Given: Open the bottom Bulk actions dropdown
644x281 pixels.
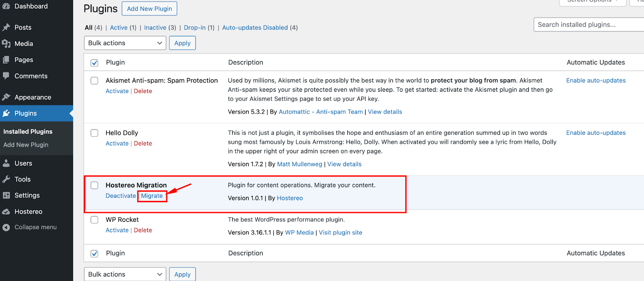Looking at the screenshot, I should 125,274.
